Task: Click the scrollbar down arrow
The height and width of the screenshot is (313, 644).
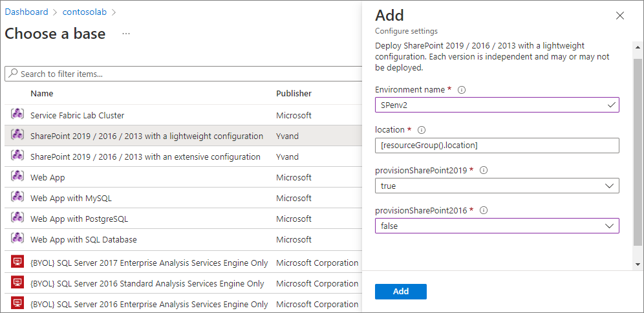Action: coord(638,264)
